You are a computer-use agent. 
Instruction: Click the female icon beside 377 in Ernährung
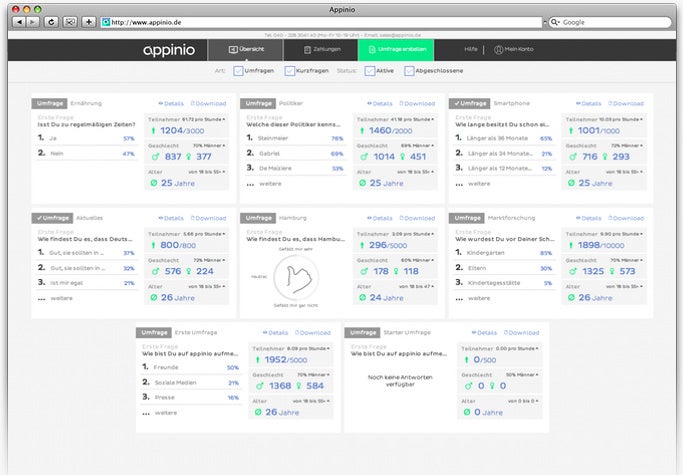coord(189,156)
